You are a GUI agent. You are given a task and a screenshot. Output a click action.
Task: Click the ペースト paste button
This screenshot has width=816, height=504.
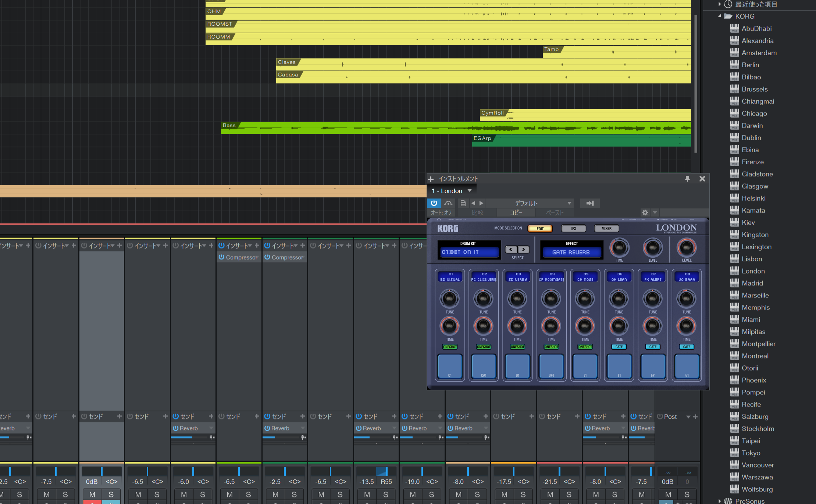[555, 212]
